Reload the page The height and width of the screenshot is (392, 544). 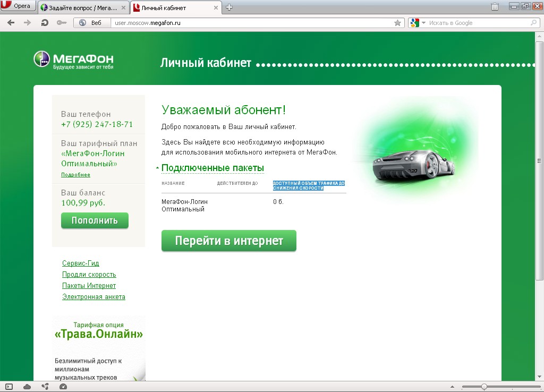45,23
